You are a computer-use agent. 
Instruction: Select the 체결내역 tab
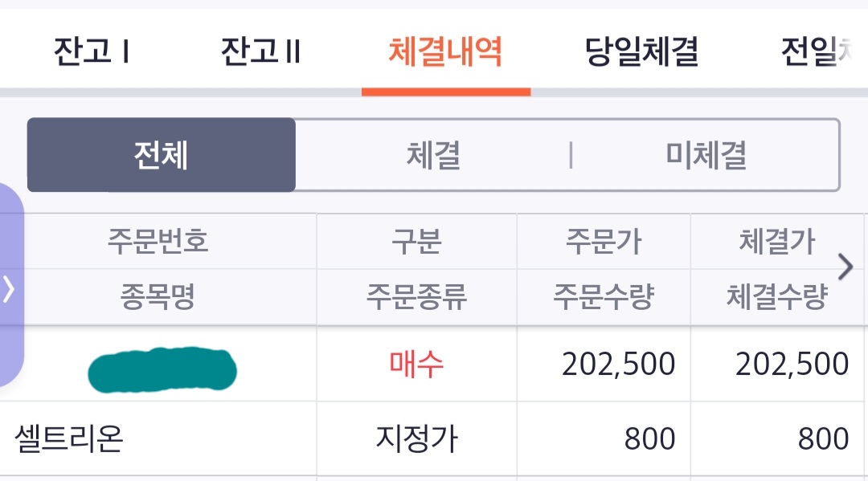pyautogui.click(x=445, y=51)
